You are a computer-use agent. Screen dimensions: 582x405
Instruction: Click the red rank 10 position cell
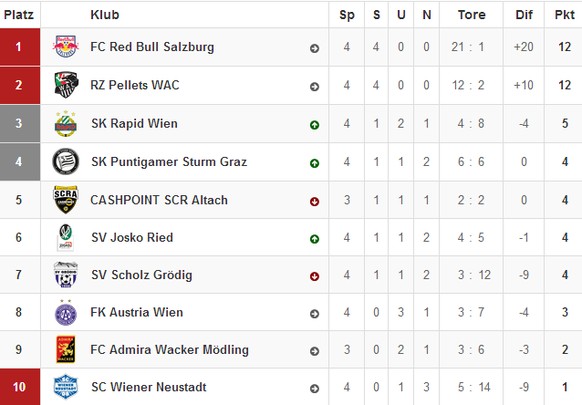20,387
